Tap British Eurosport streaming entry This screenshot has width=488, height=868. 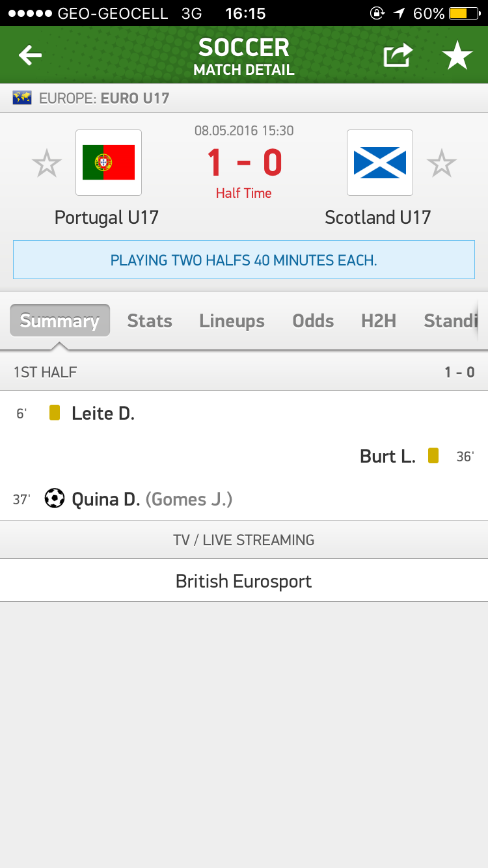244,580
